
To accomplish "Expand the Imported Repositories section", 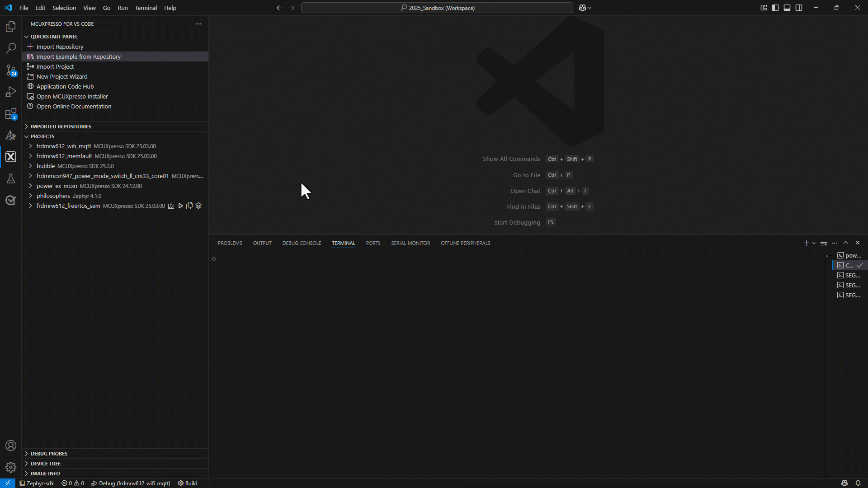I will tap(61, 127).
